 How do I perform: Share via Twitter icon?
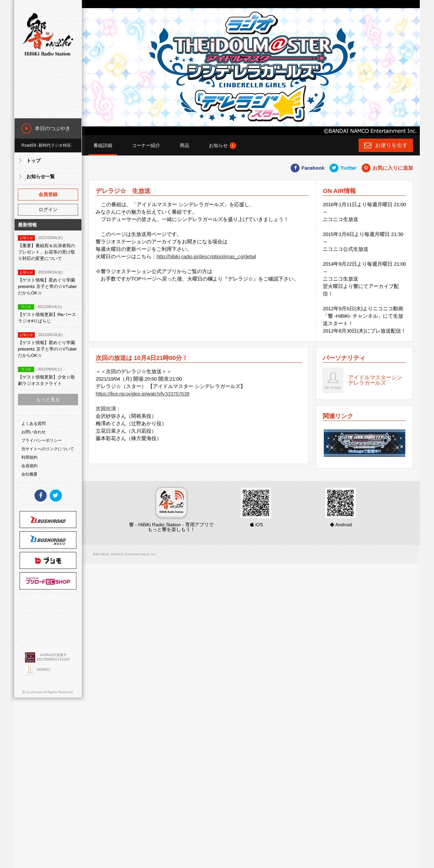pos(334,168)
